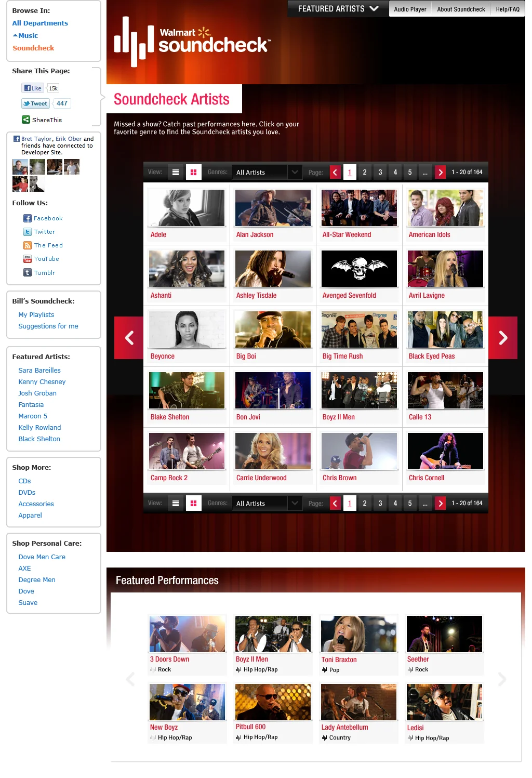Click the Soundcheck breadcrumb link

coord(33,48)
